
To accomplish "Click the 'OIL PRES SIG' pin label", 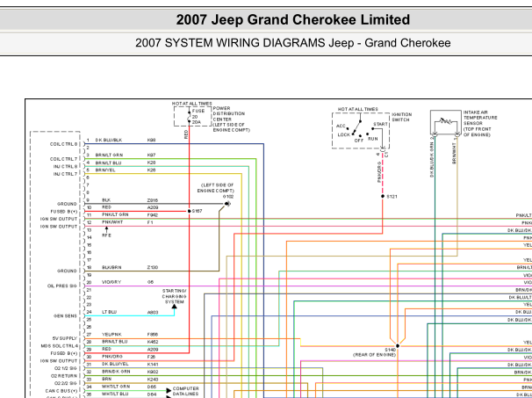I will [x=62, y=286].
